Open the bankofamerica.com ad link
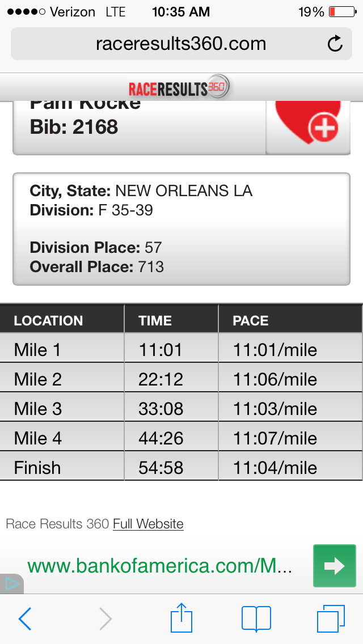Image resolution: width=363 pixels, height=644 pixels. (x=160, y=566)
